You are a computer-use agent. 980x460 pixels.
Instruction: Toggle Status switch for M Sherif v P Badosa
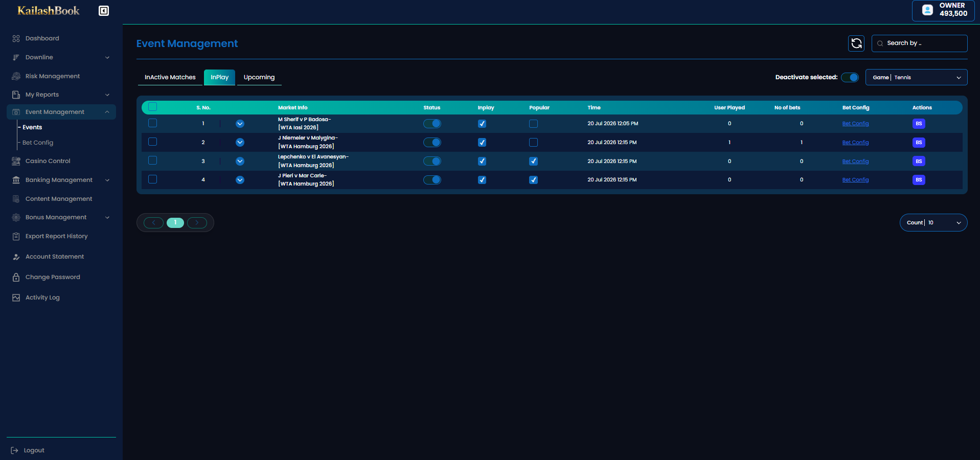[x=432, y=124]
